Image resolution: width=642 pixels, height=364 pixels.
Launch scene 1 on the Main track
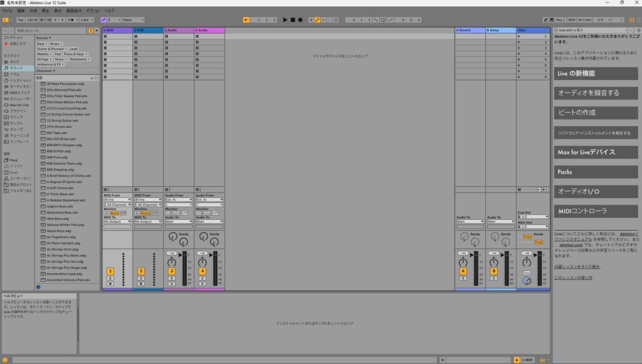click(519, 36)
